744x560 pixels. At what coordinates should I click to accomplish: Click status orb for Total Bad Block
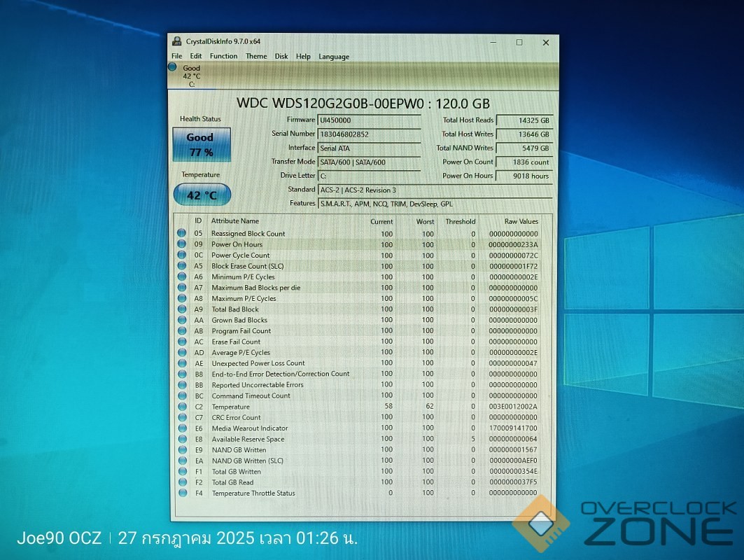tap(182, 309)
